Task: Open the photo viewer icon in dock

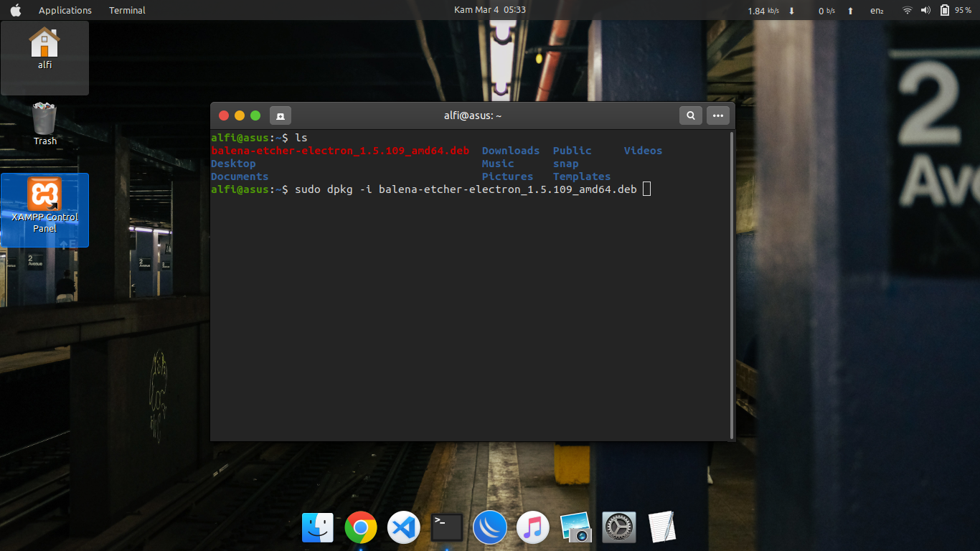Action: [x=575, y=529]
